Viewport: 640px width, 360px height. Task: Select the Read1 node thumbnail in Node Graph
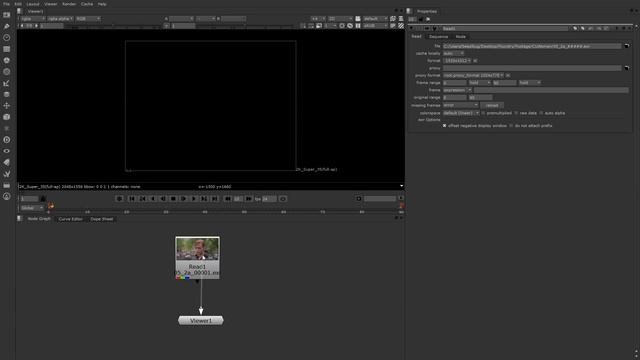[x=198, y=249]
